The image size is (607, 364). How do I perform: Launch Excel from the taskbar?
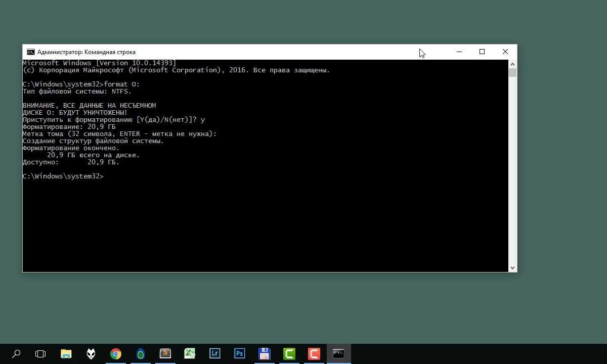[190, 354]
